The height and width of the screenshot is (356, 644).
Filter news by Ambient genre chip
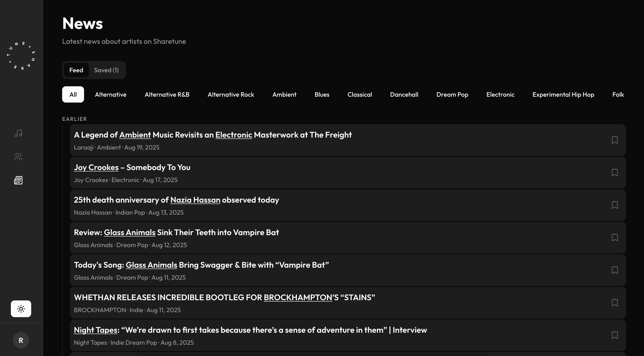284,94
